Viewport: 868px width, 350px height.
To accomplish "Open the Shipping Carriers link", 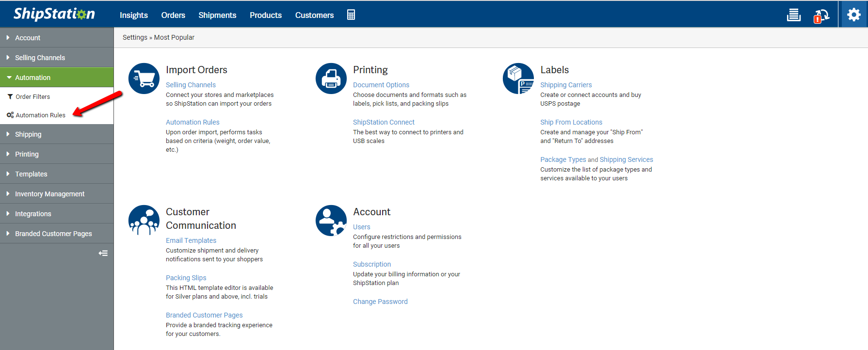I will (566, 85).
